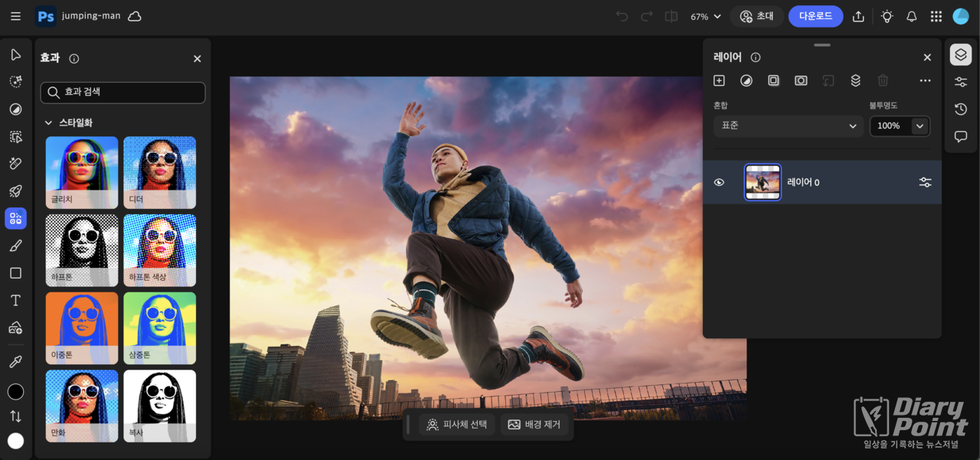Select the Eyedropper tool

pyautogui.click(x=15, y=362)
